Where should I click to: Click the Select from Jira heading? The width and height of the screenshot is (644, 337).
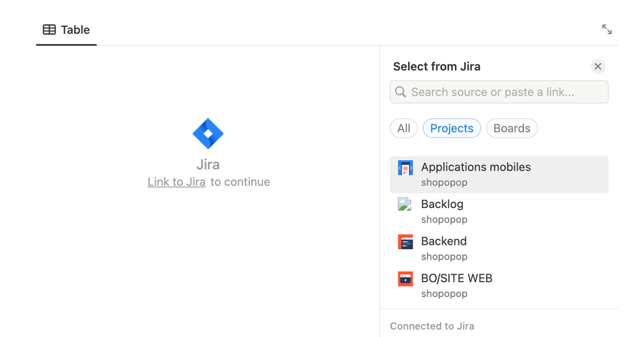click(436, 66)
